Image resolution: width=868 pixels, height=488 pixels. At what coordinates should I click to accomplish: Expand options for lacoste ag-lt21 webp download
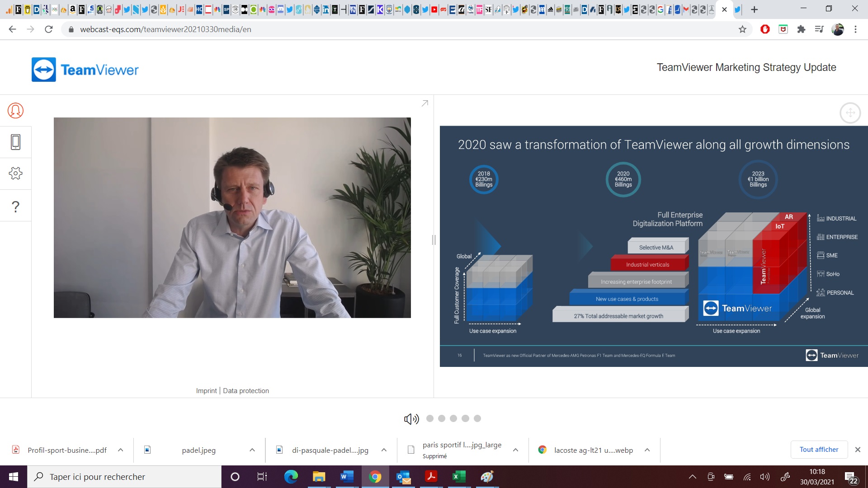tap(647, 450)
